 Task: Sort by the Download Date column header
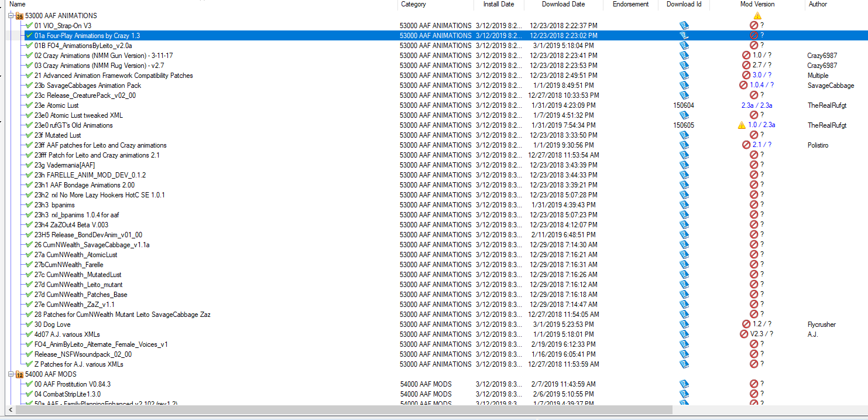tap(564, 5)
